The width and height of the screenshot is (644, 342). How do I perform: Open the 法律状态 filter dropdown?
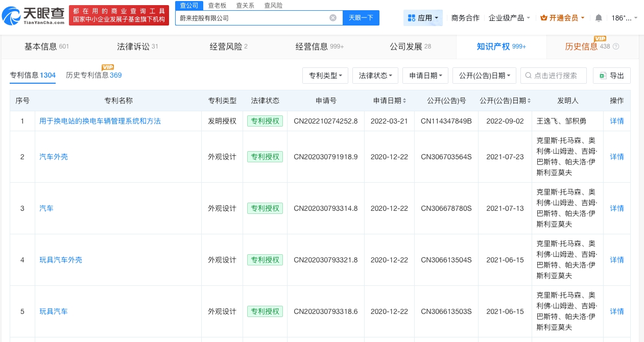click(375, 76)
